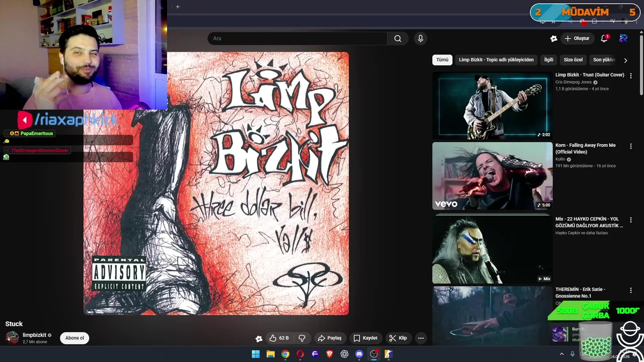Launch Brave browser from taskbar

coord(330,354)
